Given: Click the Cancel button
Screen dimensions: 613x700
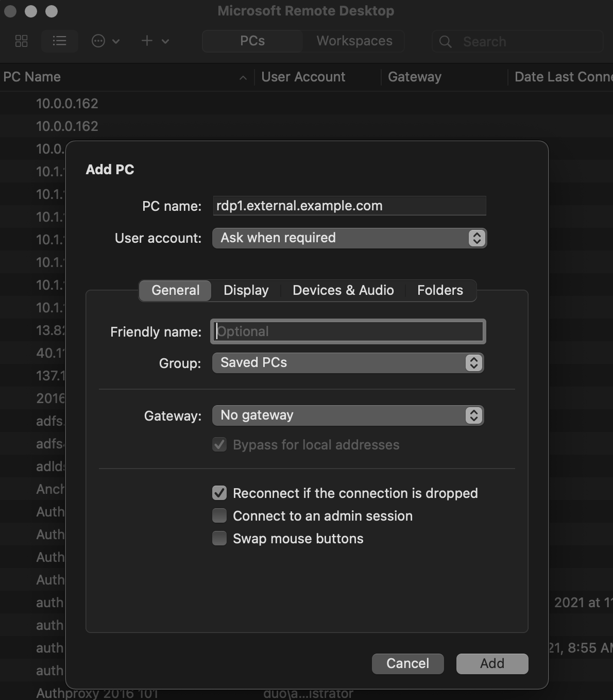Looking at the screenshot, I should coord(407,663).
